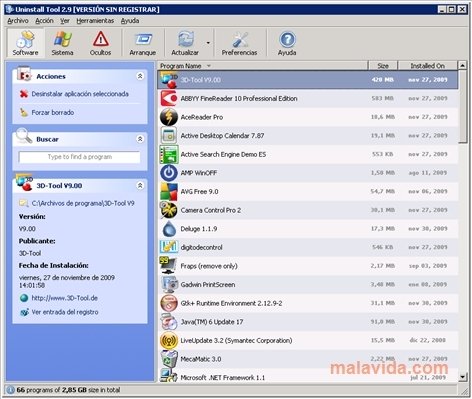Image resolution: width=472 pixels, height=399 pixels.
Task: Click Ver entrada del registro
Action: point(65,312)
